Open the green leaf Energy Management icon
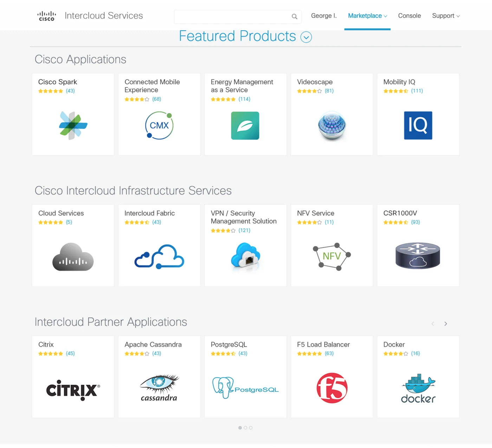This screenshot has height=448, width=492. coord(245,125)
